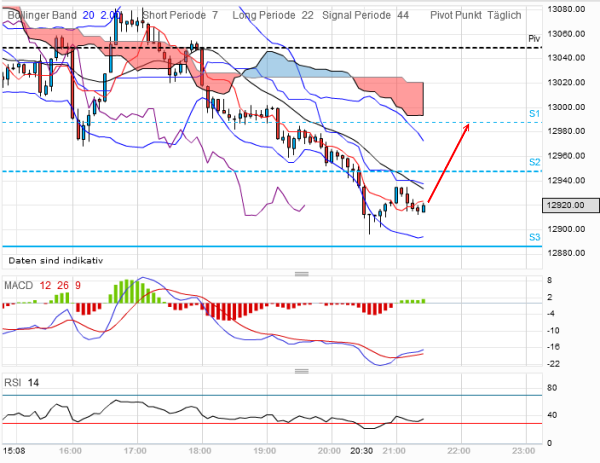Click the 20:30 time axis label

362,451
